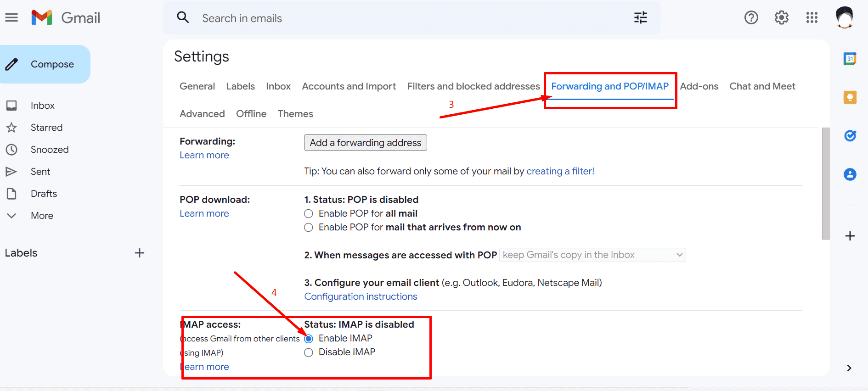Screen dimensions: 868x391
Task: Expand the side panel chevron arrow
Action: click(x=849, y=368)
